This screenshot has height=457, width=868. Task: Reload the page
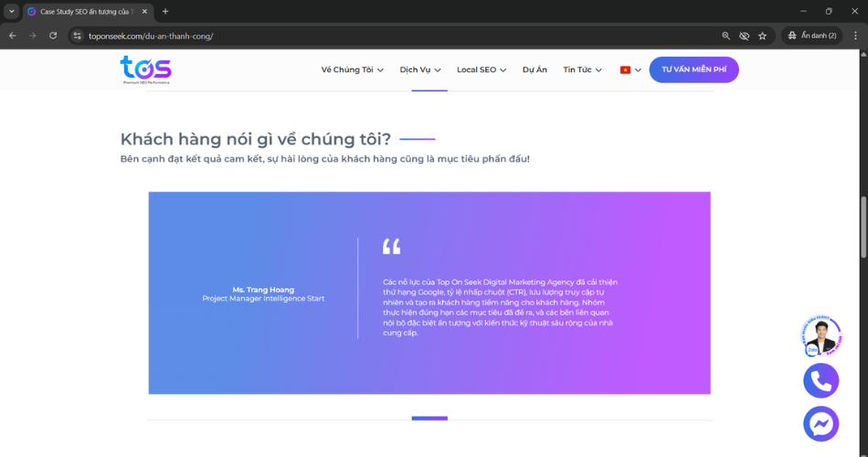53,36
